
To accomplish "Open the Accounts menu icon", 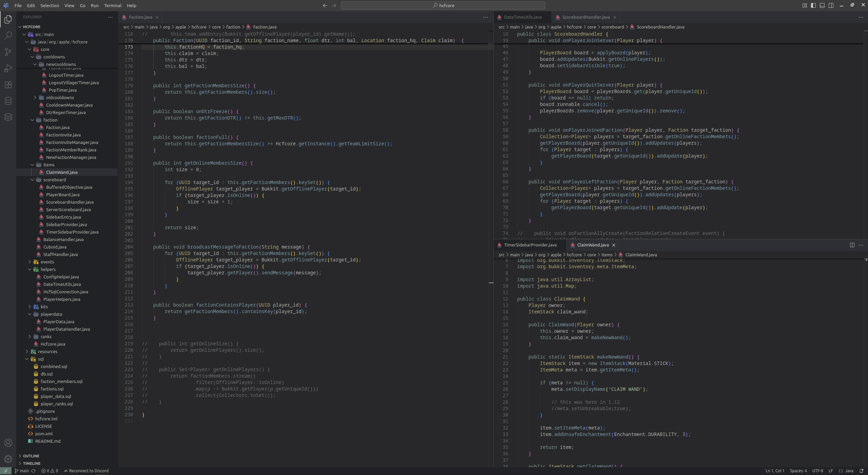I will click(8, 443).
